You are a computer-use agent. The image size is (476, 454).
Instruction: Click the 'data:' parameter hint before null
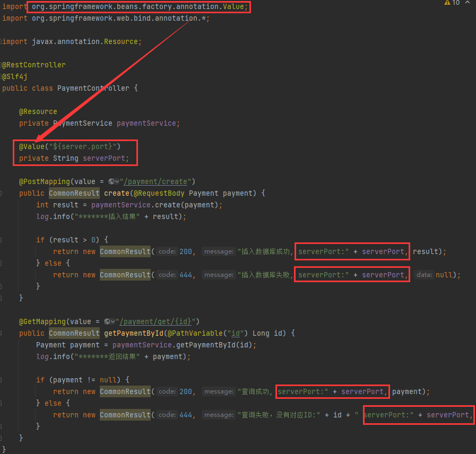pos(424,275)
